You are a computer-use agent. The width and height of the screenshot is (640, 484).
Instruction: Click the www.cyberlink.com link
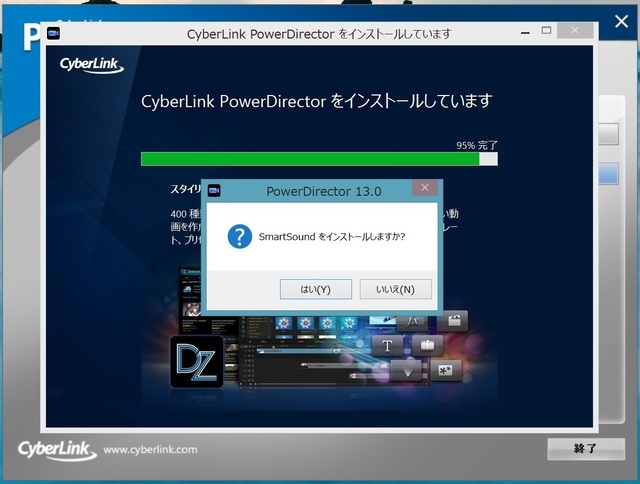[150, 450]
